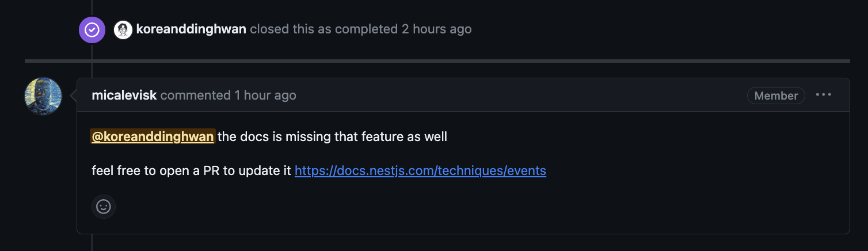Follow the docs.nestjs.com/techniques/events link
Screen dimensions: 868x251
(420, 170)
